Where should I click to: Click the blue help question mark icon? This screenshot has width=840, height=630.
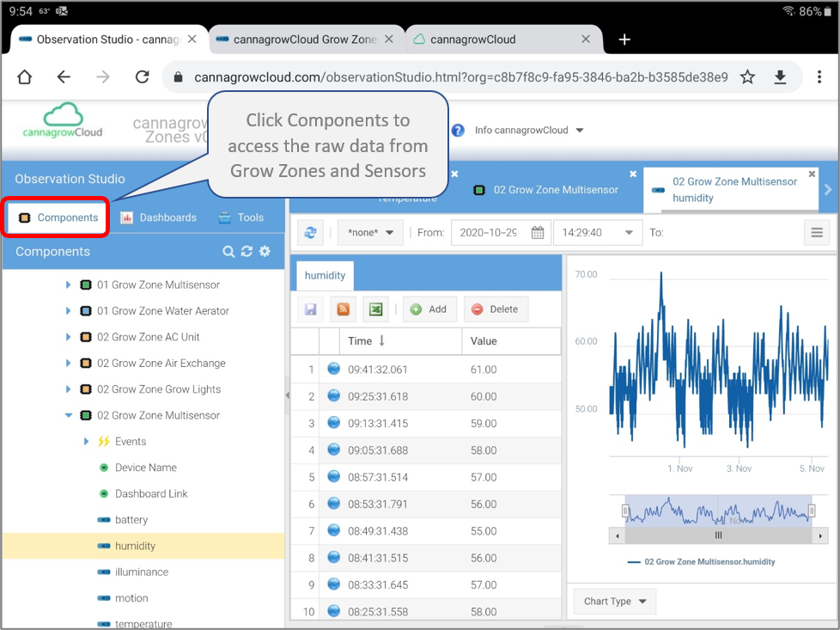click(458, 131)
